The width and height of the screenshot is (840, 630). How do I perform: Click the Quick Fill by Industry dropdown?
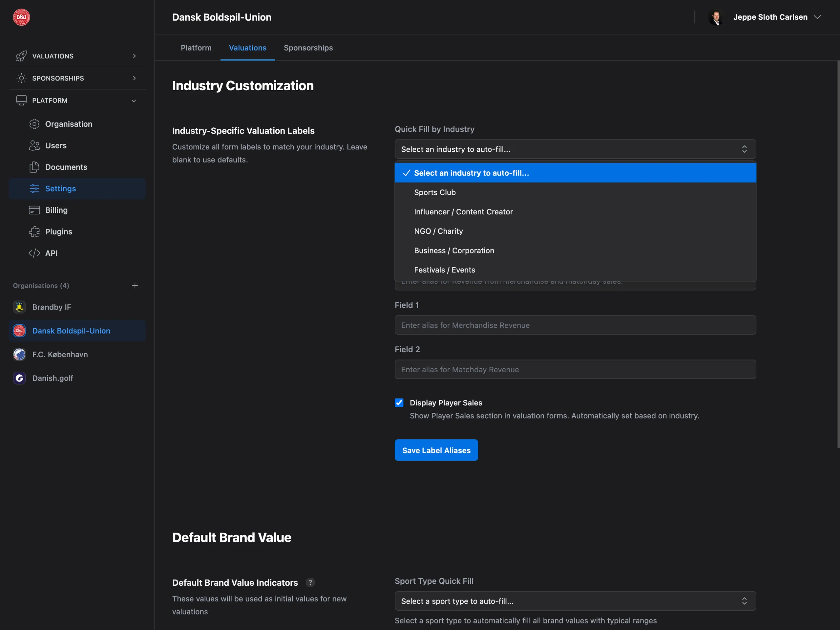(575, 149)
